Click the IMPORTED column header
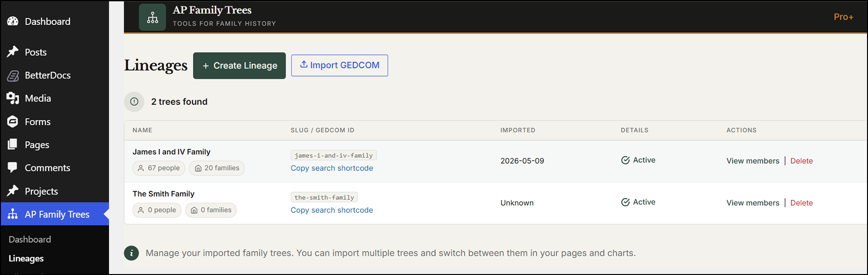 tap(518, 130)
